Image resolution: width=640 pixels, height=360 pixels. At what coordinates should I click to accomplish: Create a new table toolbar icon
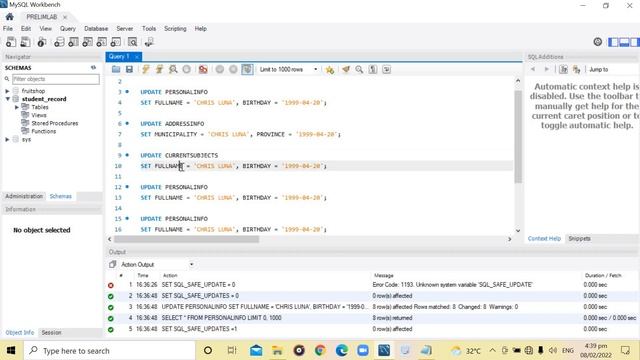[x=73, y=42]
